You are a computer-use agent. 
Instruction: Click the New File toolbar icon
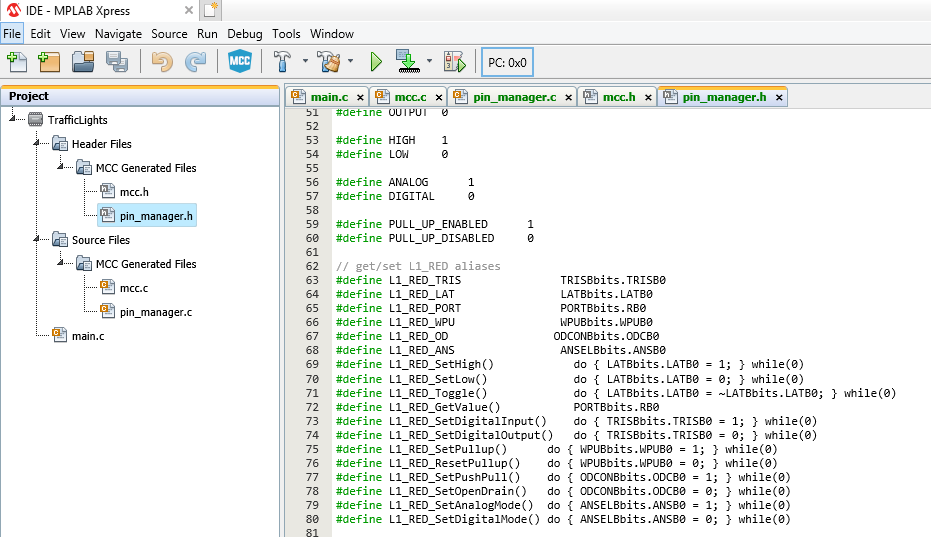pos(17,62)
